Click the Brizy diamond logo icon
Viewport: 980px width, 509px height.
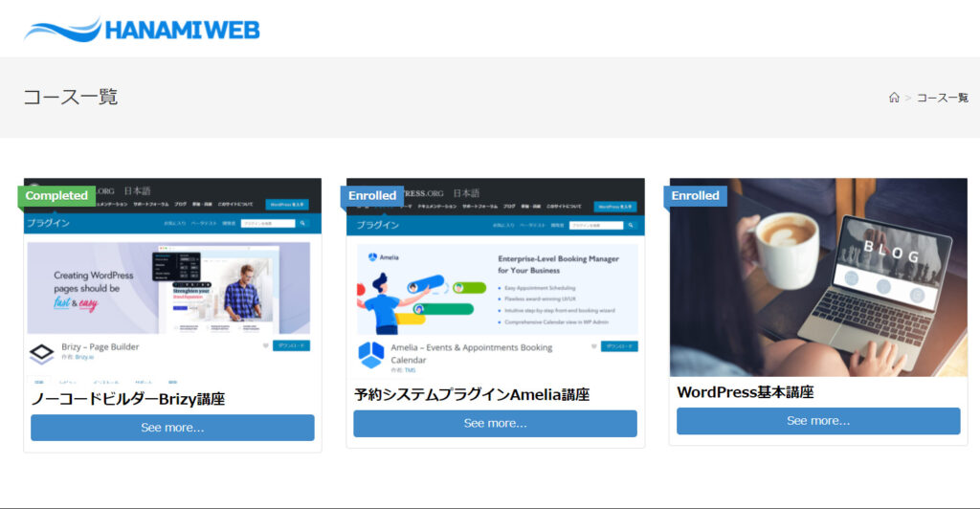coord(42,354)
